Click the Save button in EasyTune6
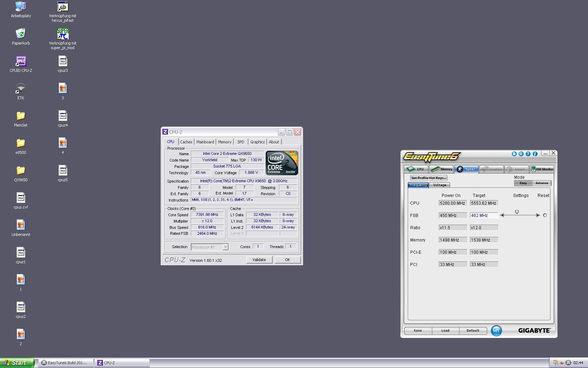The height and width of the screenshot is (368, 588). pos(418,330)
